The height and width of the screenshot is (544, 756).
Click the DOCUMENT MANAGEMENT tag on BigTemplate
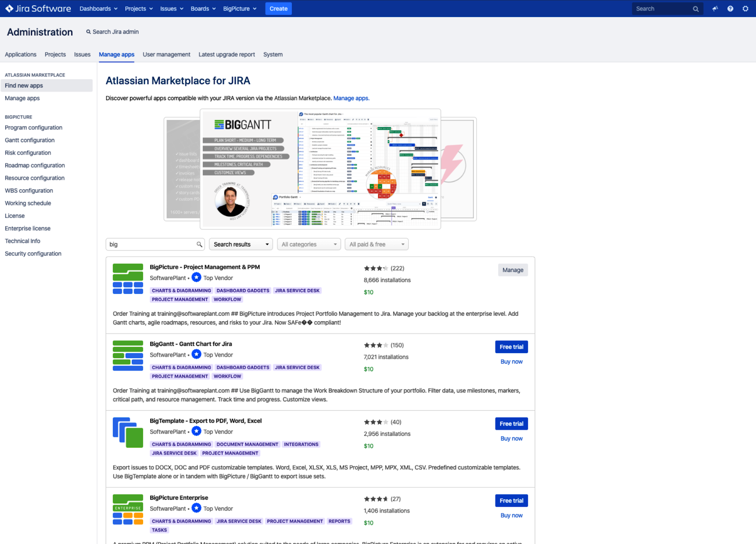(x=248, y=444)
